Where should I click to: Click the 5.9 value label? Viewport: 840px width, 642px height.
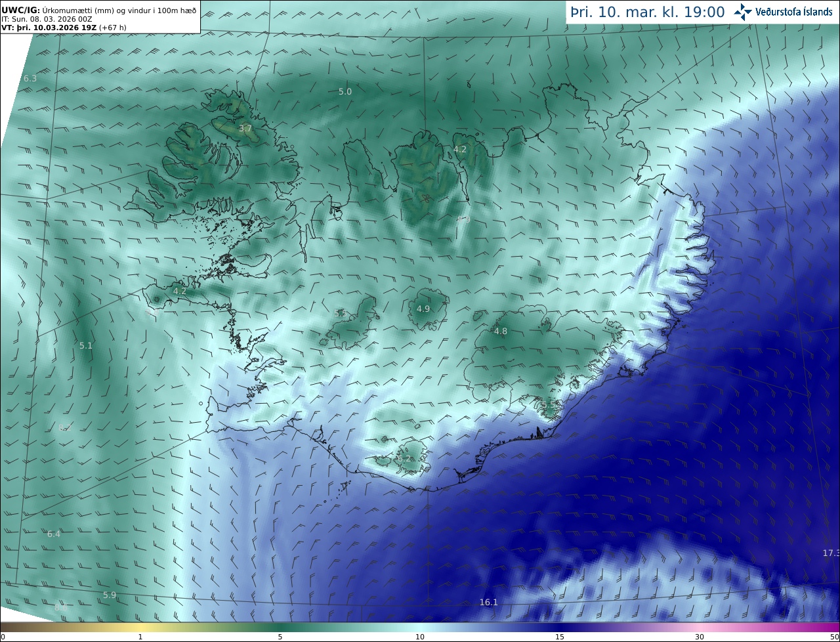point(110,595)
